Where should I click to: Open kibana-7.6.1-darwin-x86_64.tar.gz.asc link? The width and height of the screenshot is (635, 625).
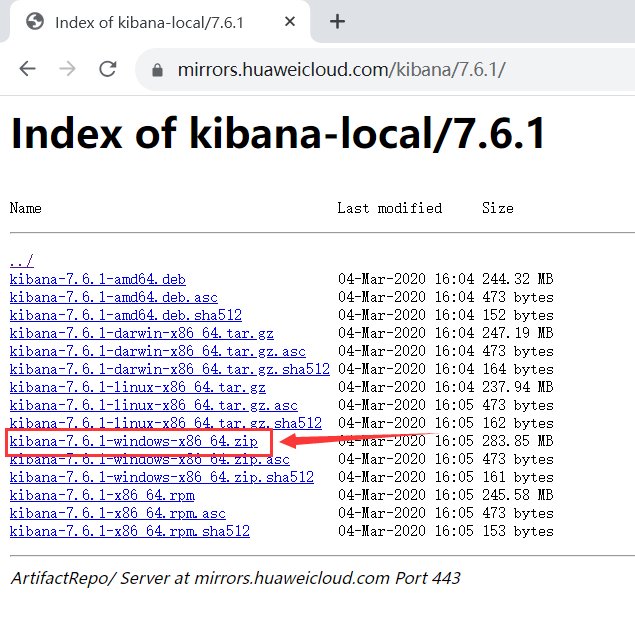[x=158, y=351]
